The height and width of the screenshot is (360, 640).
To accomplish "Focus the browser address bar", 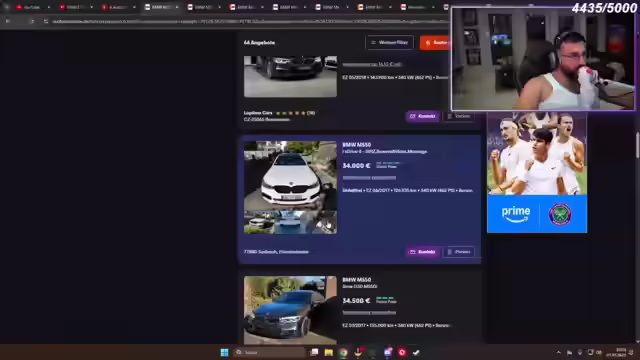I will (x=249, y=21).
